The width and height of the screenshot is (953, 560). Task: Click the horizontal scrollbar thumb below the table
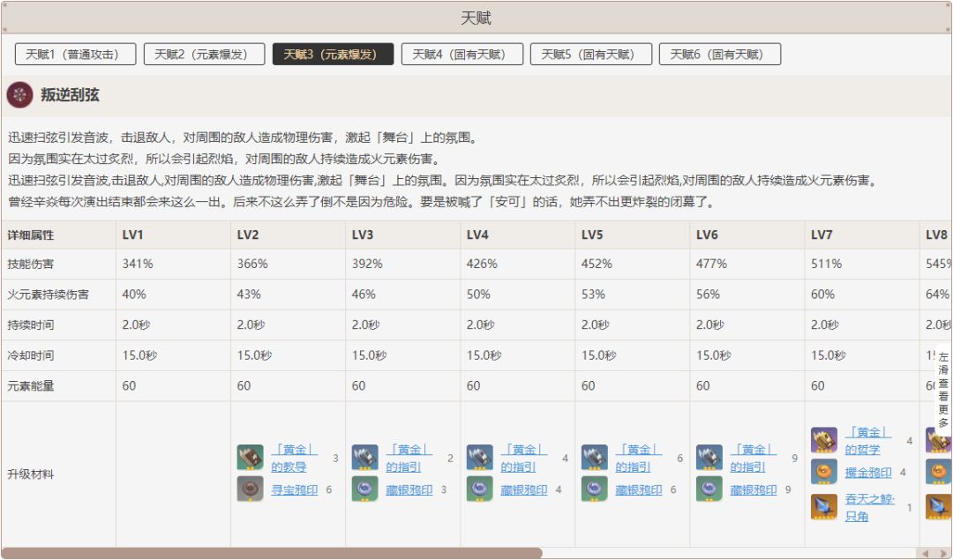point(272,553)
